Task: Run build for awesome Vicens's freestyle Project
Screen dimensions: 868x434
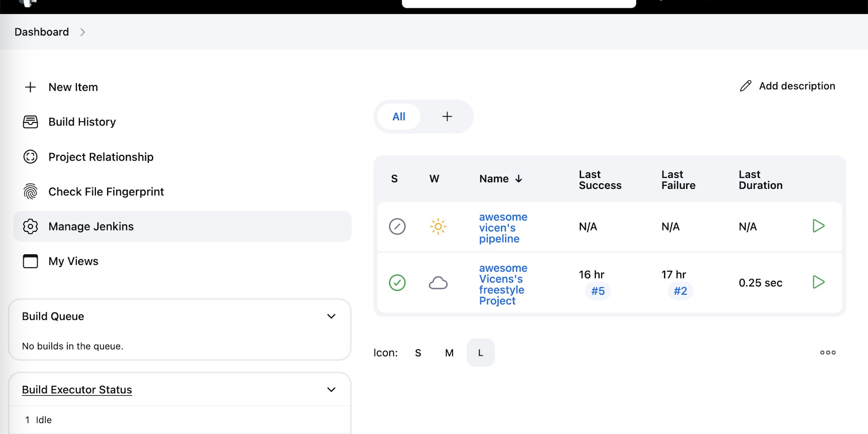Action: (x=818, y=283)
